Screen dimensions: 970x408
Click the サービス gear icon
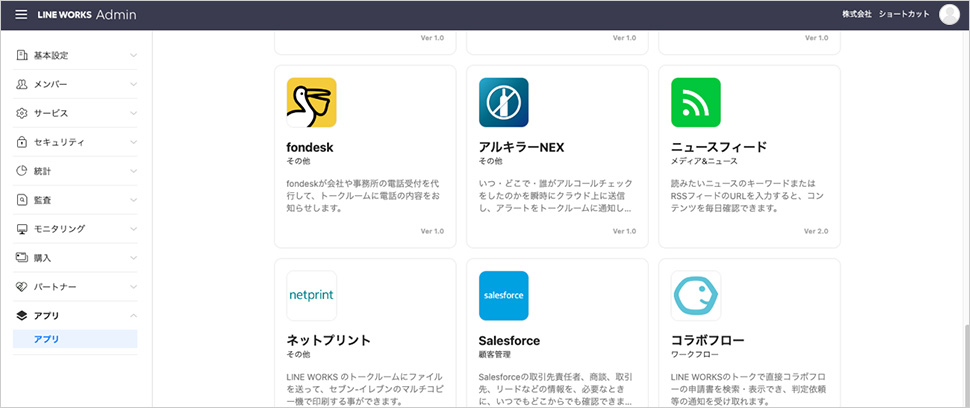(x=22, y=113)
